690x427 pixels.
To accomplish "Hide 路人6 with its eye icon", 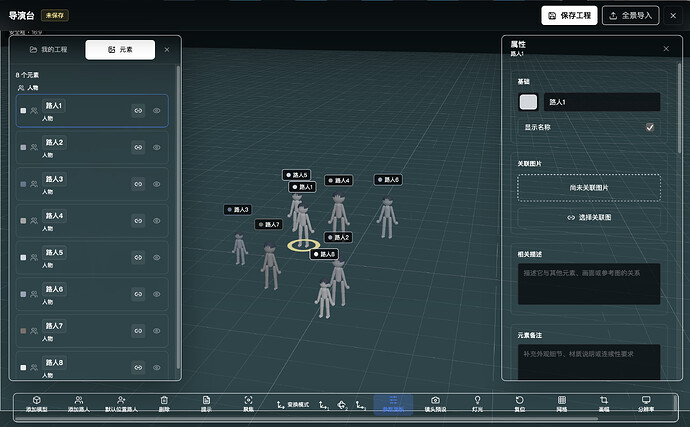I will pos(157,294).
